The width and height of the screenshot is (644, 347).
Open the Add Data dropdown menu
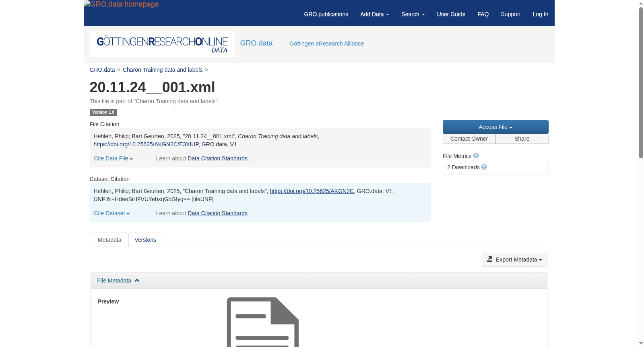pos(375,14)
